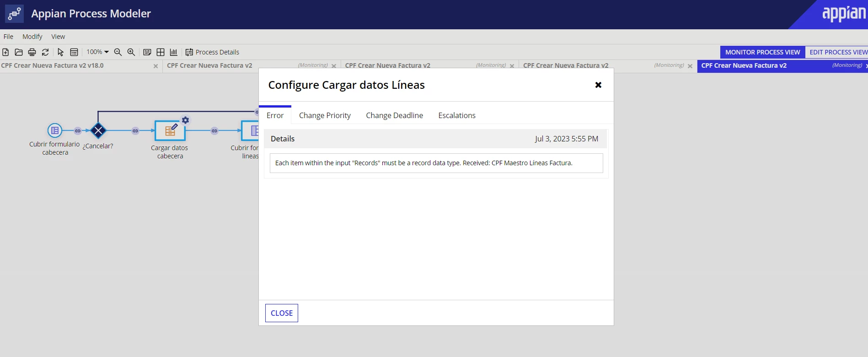Select the ¿Cancelar? gateway diamond
The image size is (868, 357).
pos(98,130)
